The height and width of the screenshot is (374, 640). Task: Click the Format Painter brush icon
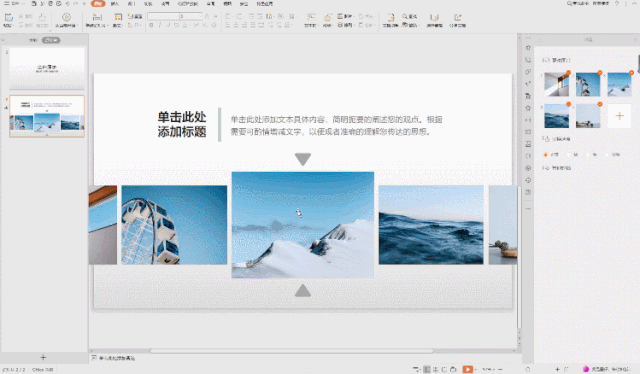pyautogui.click(x=42, y=17)
